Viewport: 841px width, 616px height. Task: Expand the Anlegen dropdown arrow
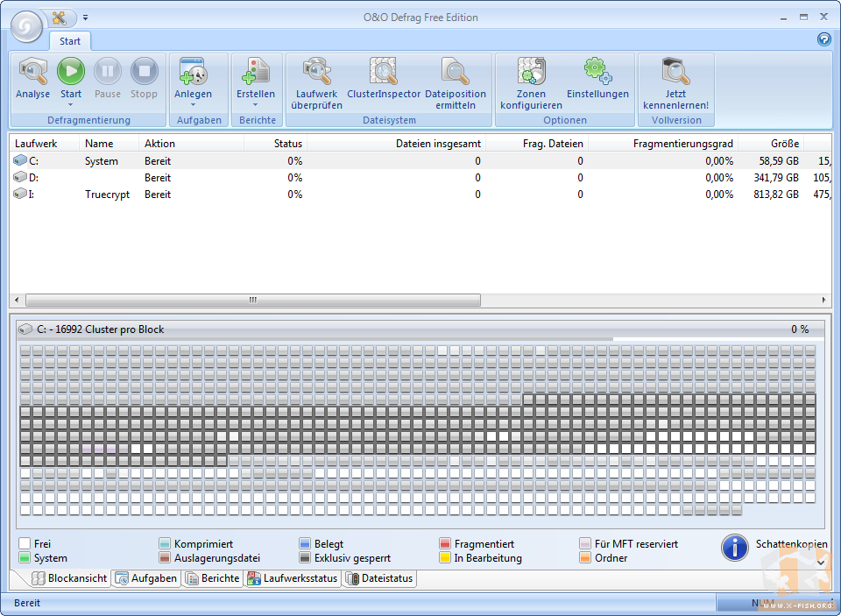[193, 105]
